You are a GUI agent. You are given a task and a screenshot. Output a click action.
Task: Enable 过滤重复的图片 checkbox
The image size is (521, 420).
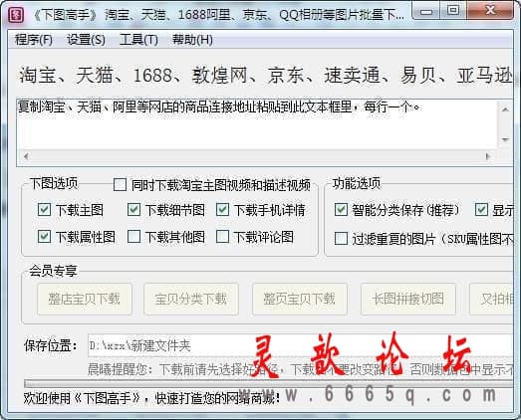[x=341, y=238]
